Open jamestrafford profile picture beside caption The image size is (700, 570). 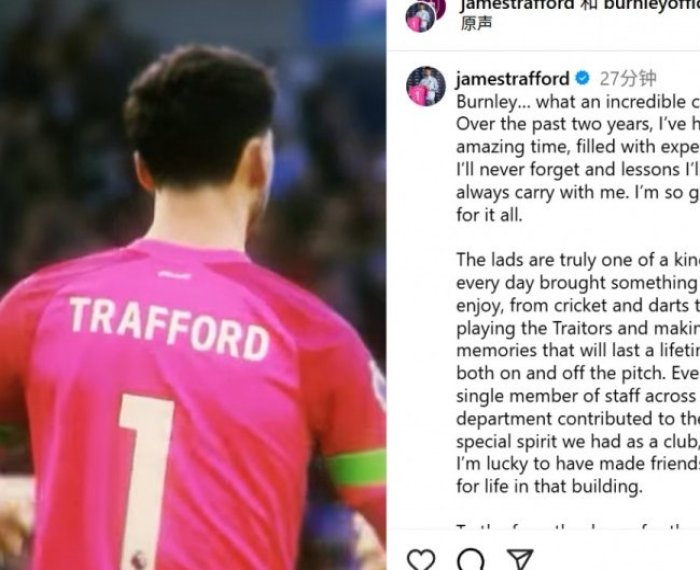coord(425,86)
